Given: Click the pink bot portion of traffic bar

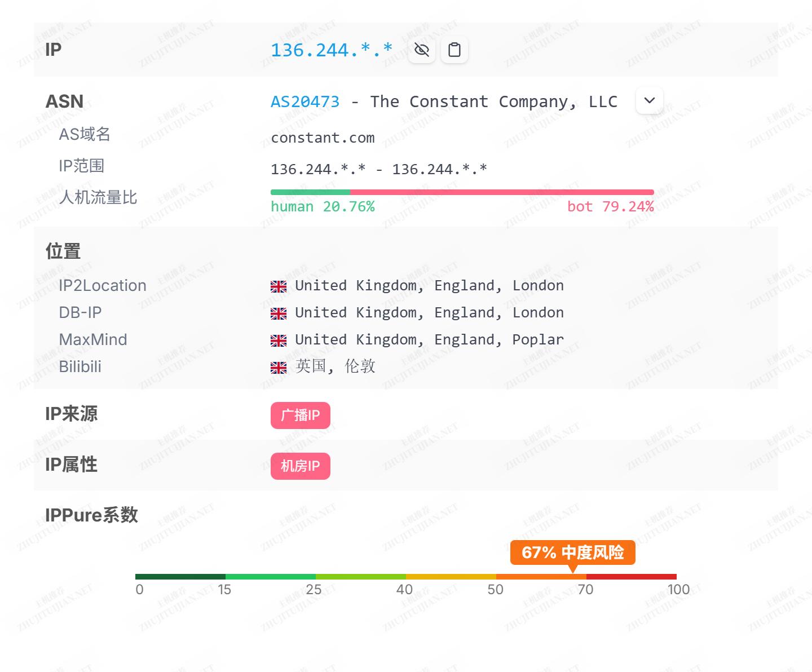Looking at the screenshot, I should click(x=502, y=192).
